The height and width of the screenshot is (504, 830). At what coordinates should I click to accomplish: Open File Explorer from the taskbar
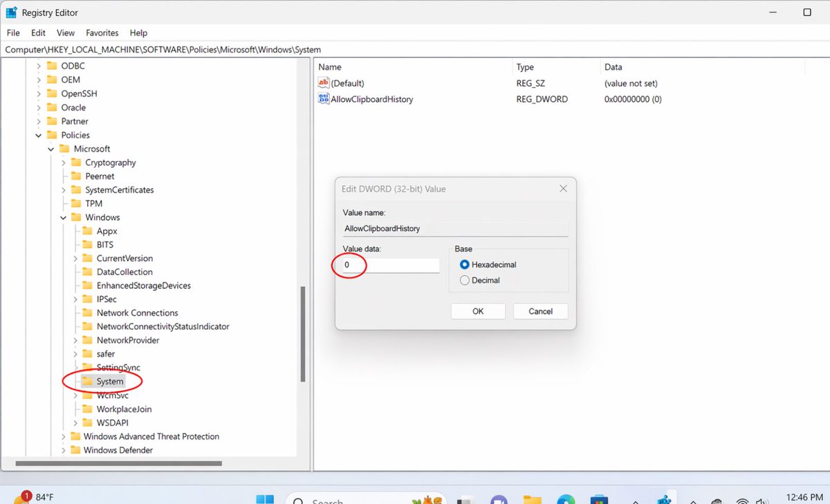532,501
